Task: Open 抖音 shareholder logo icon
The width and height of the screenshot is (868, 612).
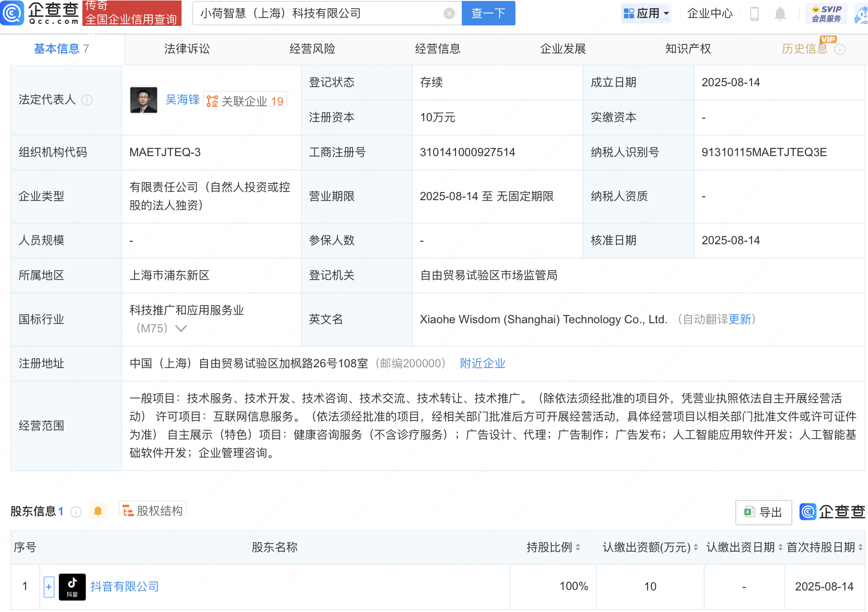Action: (x=72, y=587)
